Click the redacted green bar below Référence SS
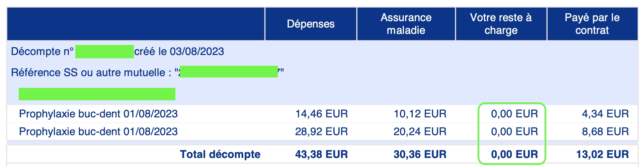 (x=97, y=94)
